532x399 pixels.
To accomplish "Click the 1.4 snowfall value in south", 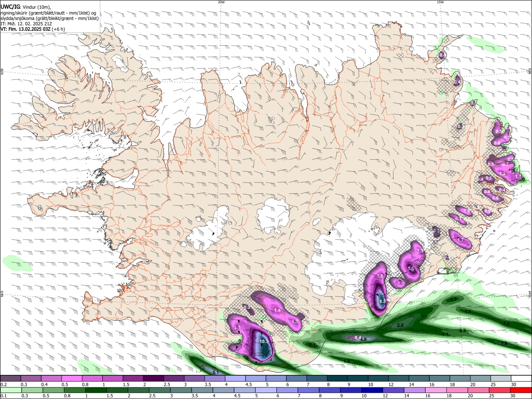I will pos(277,310).
